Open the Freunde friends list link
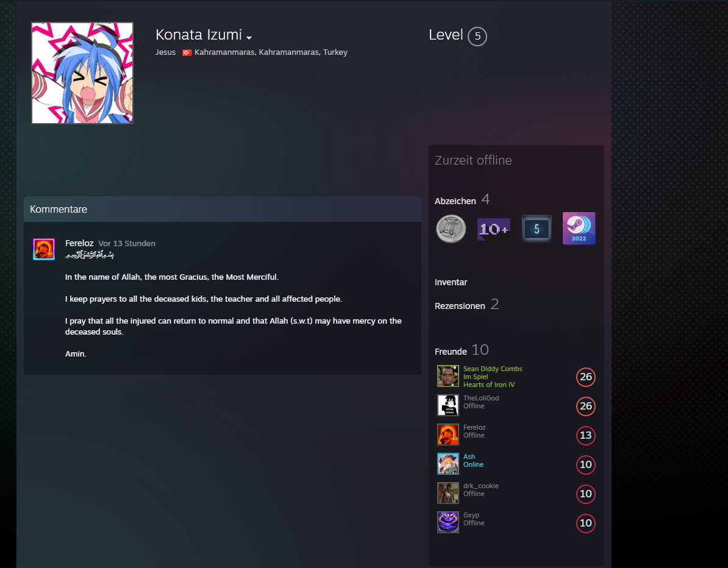 click(451, 351)
